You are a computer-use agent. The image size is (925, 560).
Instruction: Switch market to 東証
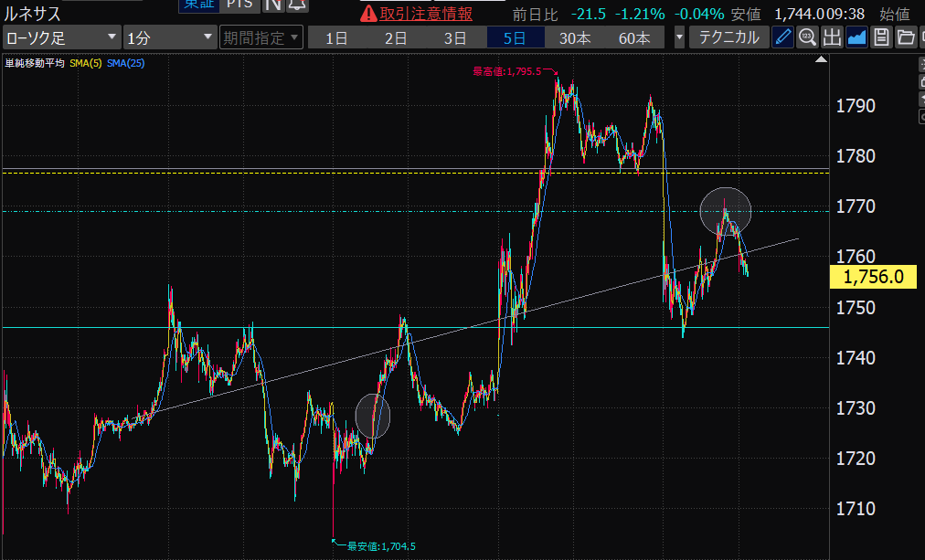[x=198, y=5]
